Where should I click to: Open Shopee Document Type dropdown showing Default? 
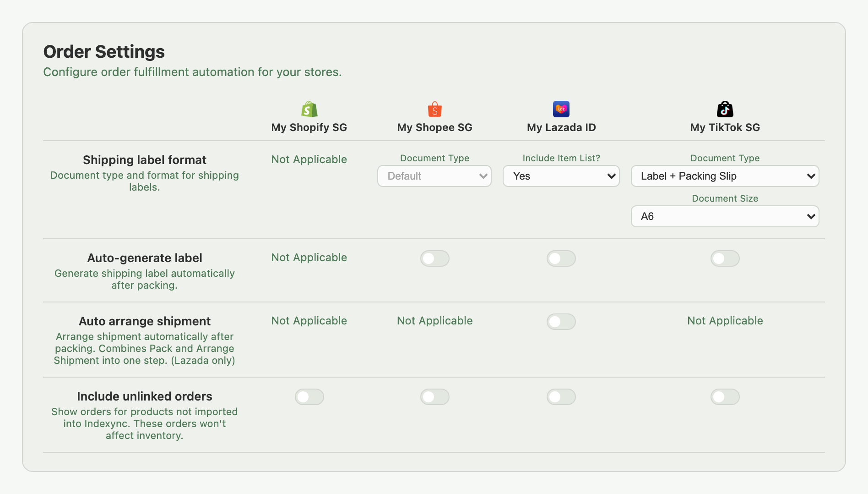[434, 176]
